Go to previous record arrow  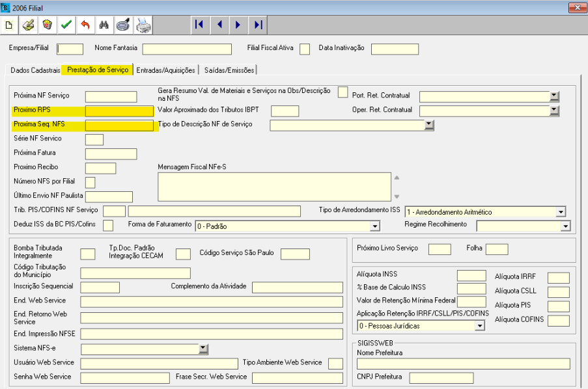point(219,25)
